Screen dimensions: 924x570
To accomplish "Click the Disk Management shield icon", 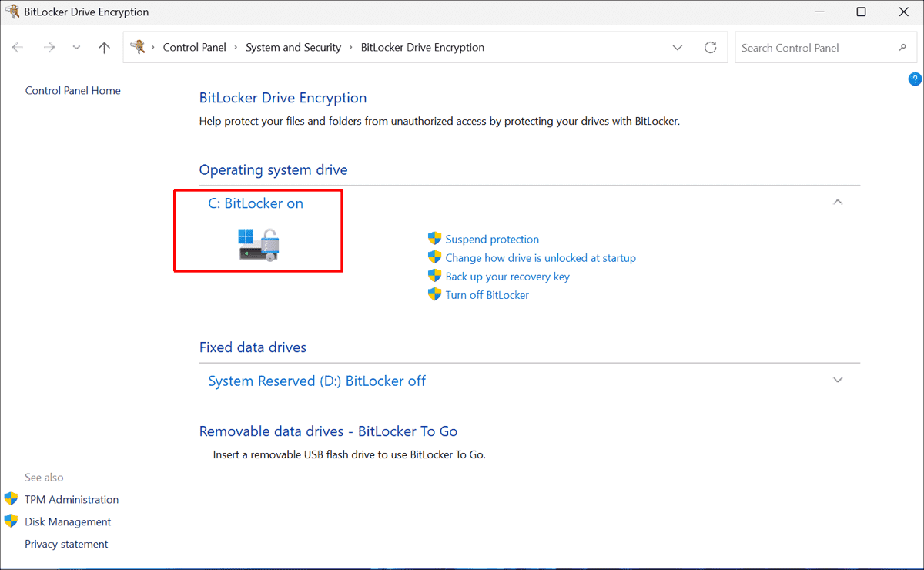I will coord(11,521).
